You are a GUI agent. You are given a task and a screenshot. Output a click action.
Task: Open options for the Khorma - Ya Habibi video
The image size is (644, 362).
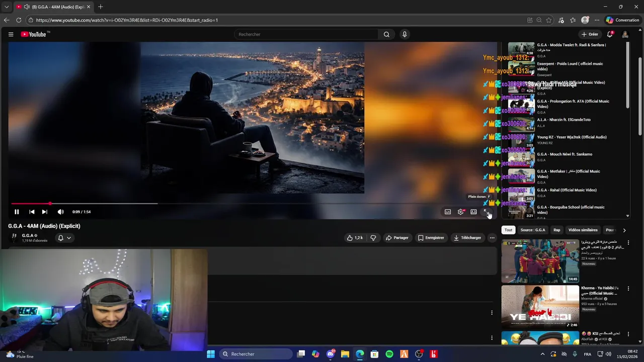pos(628,289)
